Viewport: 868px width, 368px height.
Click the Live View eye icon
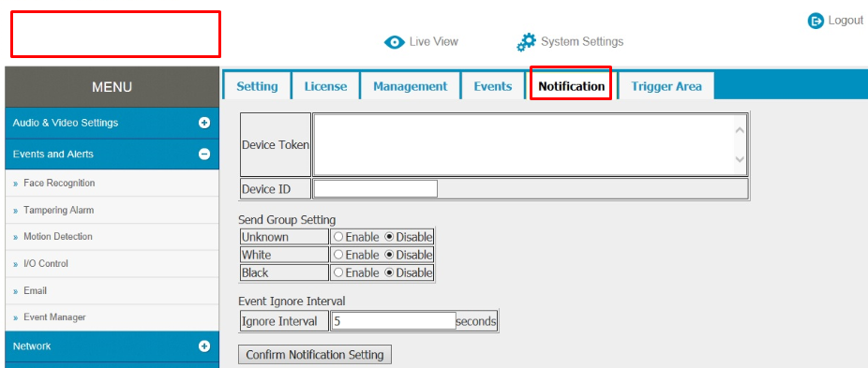[394, 42]
